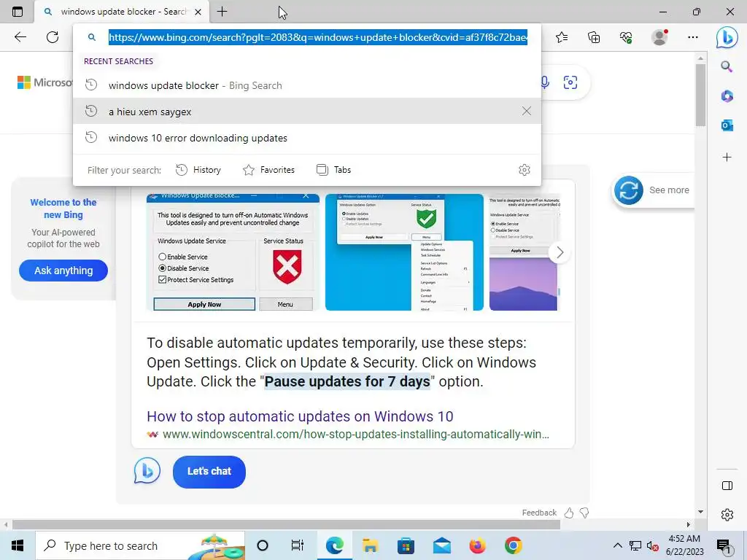The width and height of the screenshot is (747, 560).
Task: Select 'windows update blocker' recent search
Action: tap(307, 85)
